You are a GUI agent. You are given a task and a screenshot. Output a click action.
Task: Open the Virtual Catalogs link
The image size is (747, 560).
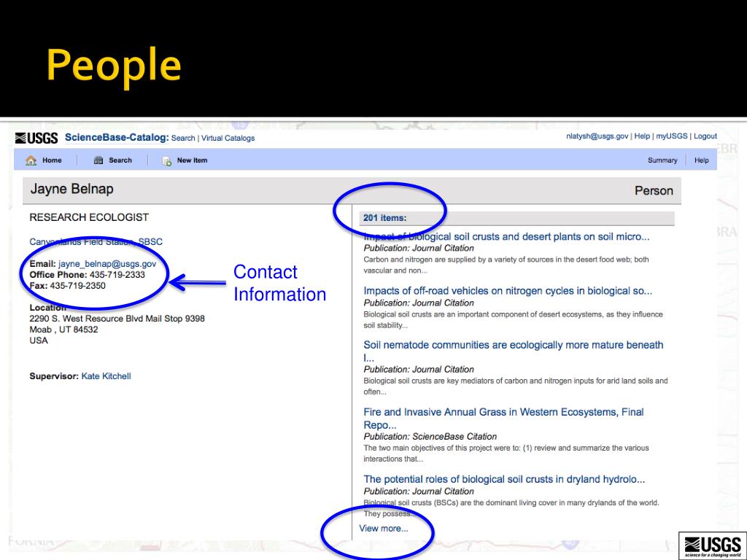click(x=228, y=138)
